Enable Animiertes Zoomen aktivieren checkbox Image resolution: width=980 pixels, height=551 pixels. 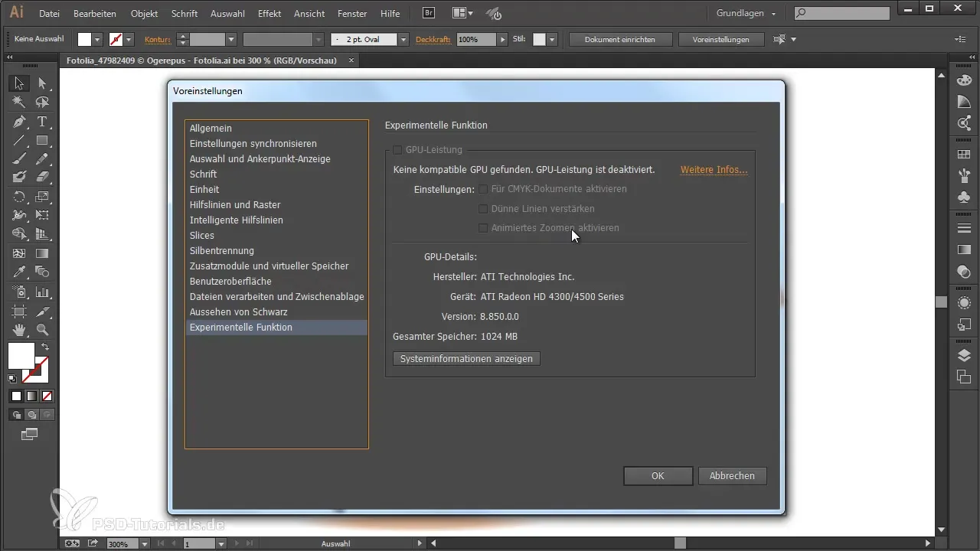pos(483,228)
